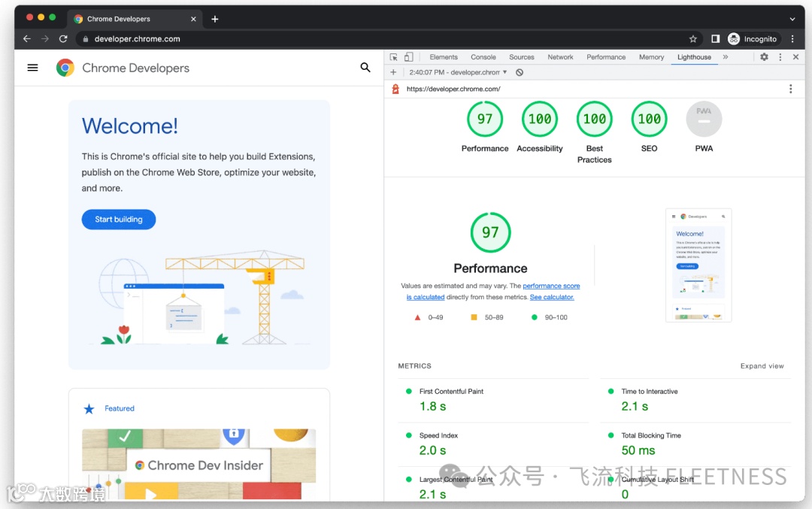
Task: Click the Cumulative Layout Shift label
Action: click(x=658, y=480)
